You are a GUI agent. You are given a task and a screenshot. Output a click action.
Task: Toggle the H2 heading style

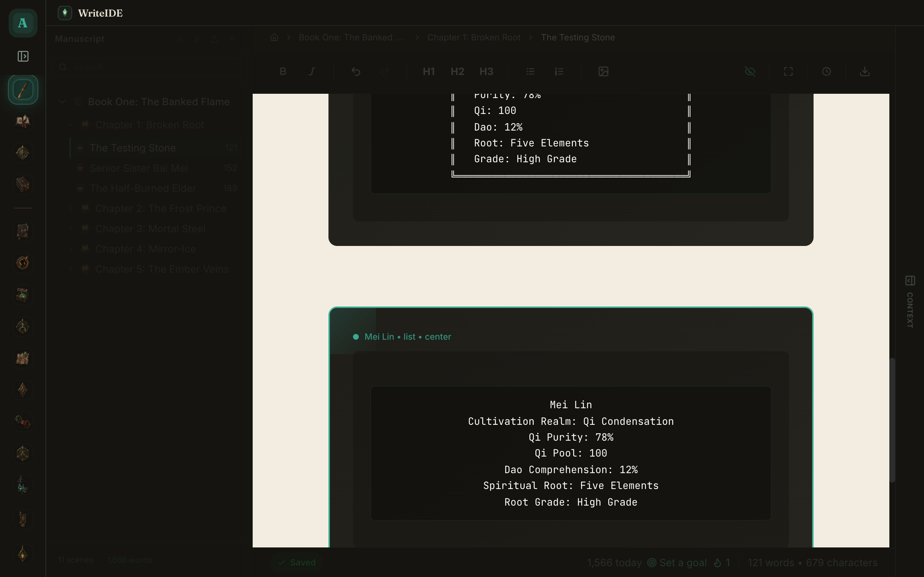pyautogui.click(x=457, y=71)
